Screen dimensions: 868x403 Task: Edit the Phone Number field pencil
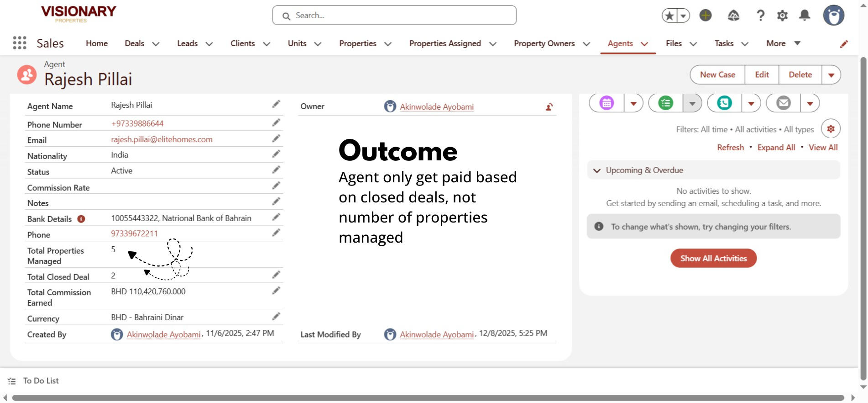point(276,123)
